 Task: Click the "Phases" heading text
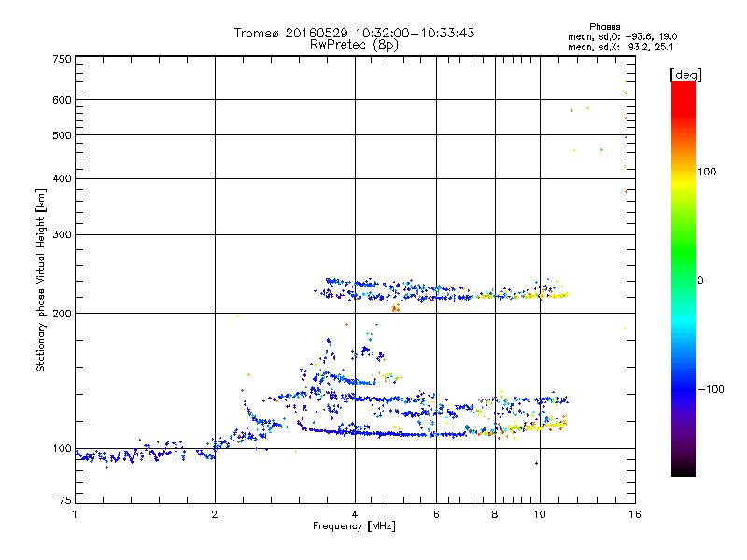click(x=604, y=27)
